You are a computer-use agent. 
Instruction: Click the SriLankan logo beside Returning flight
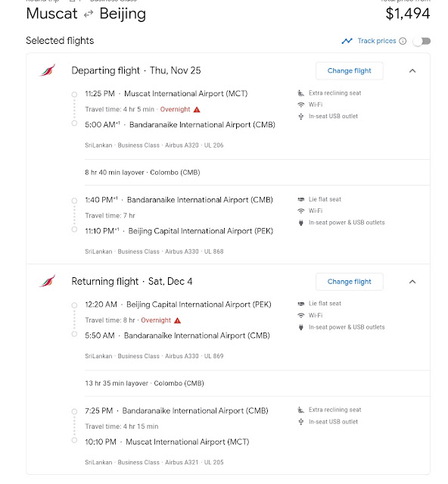pyautogui.click(x=47, y=281)
